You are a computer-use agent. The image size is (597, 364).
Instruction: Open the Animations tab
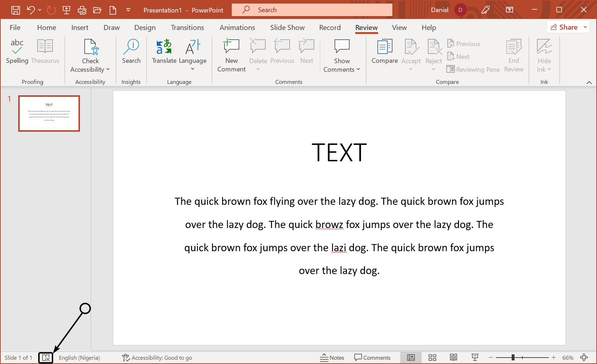[x=237, y=27]
